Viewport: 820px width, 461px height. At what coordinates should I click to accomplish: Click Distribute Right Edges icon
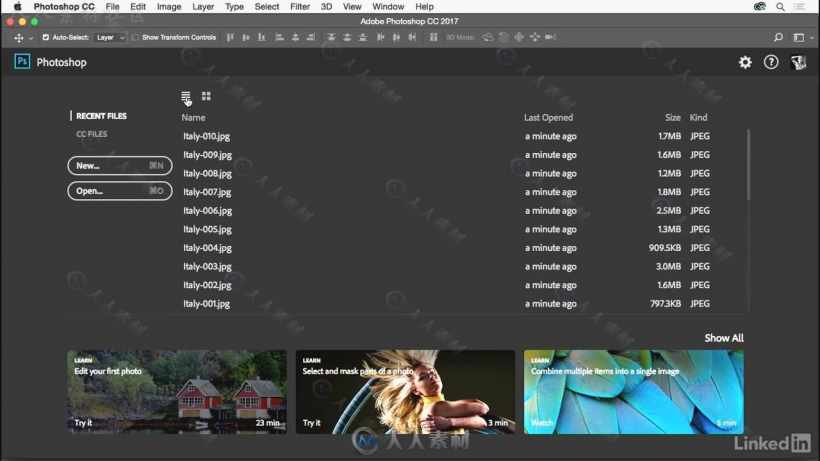(412, 37)
